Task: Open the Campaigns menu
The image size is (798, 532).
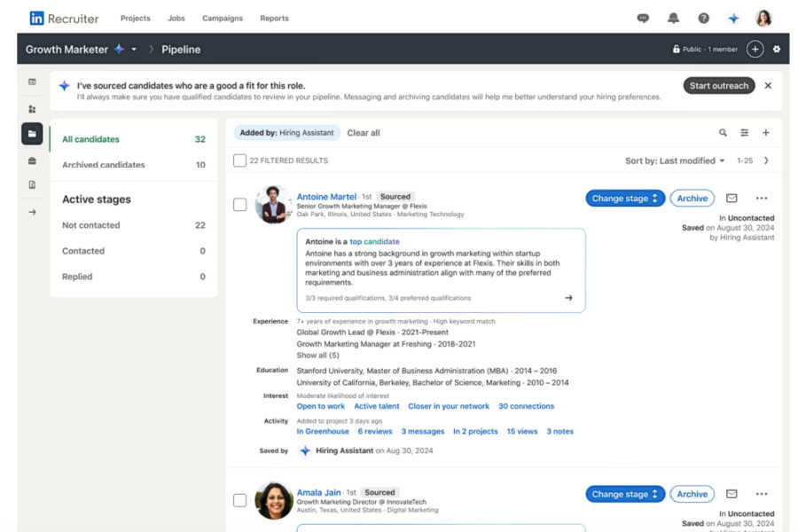Action: [223, 19]
